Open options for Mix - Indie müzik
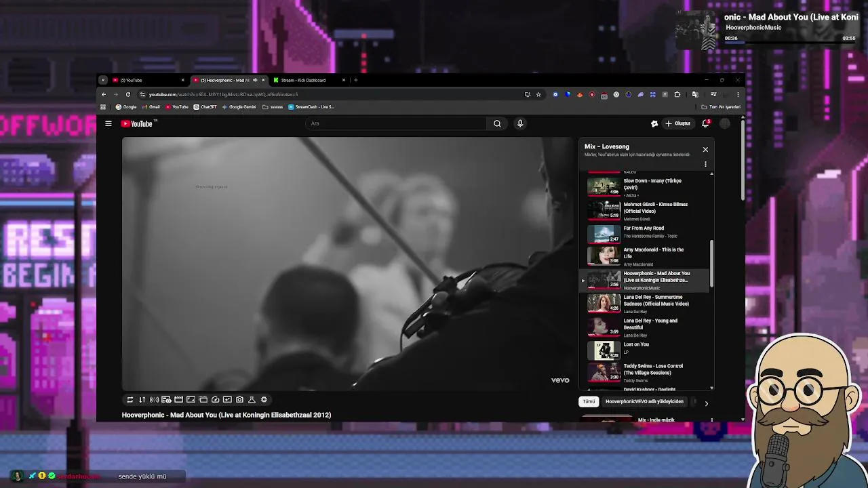Image resolution: width=868 pixels, height=488 pixels. pyautogui.click(x=711, y=420)
